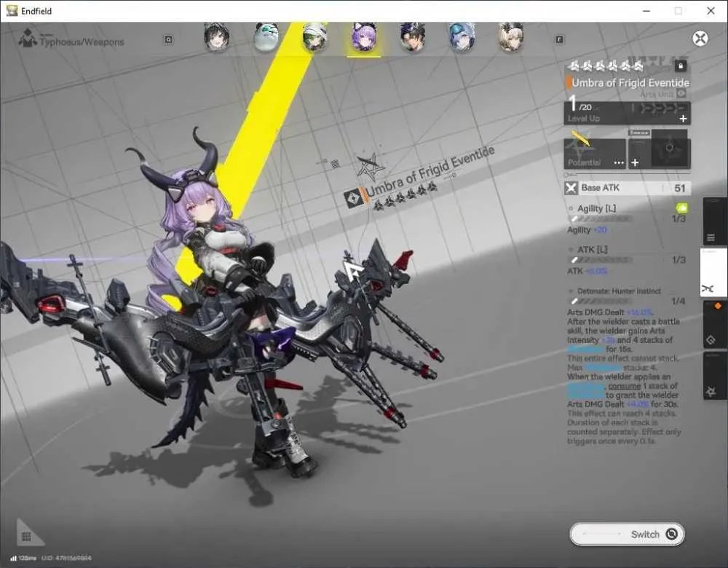728x568 pixels.
Task: Toggle the weapon lock icon
Action: click(681, 66)
